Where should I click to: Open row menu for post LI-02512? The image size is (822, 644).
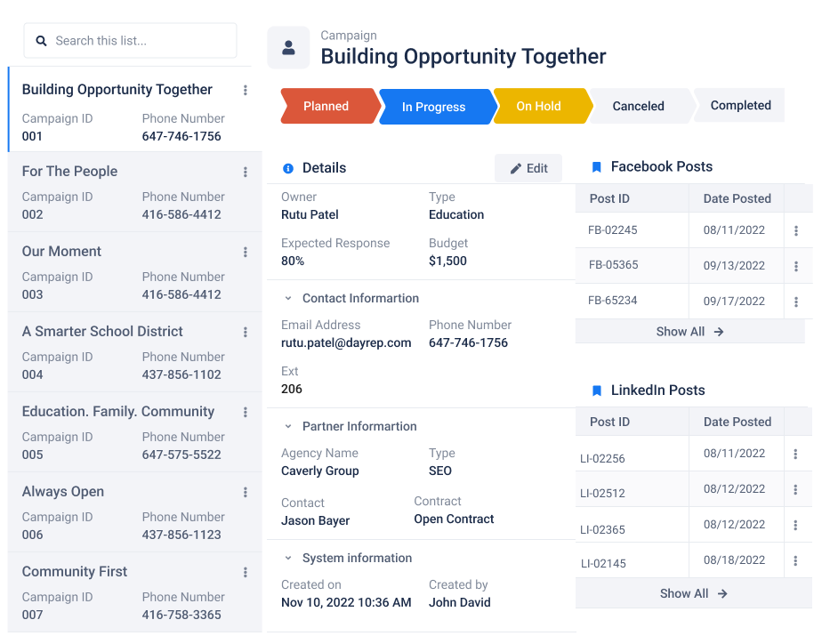click(795, 489)
